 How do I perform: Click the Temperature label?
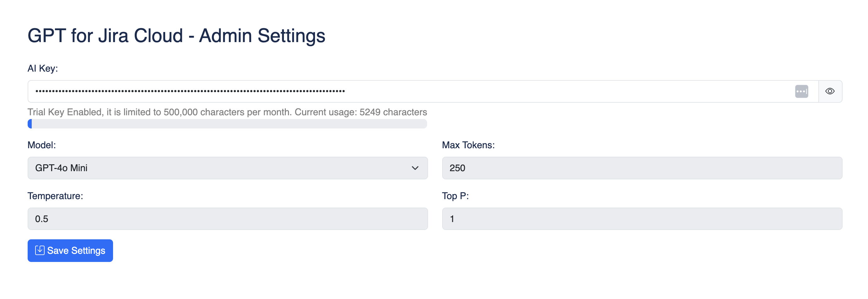56,196
